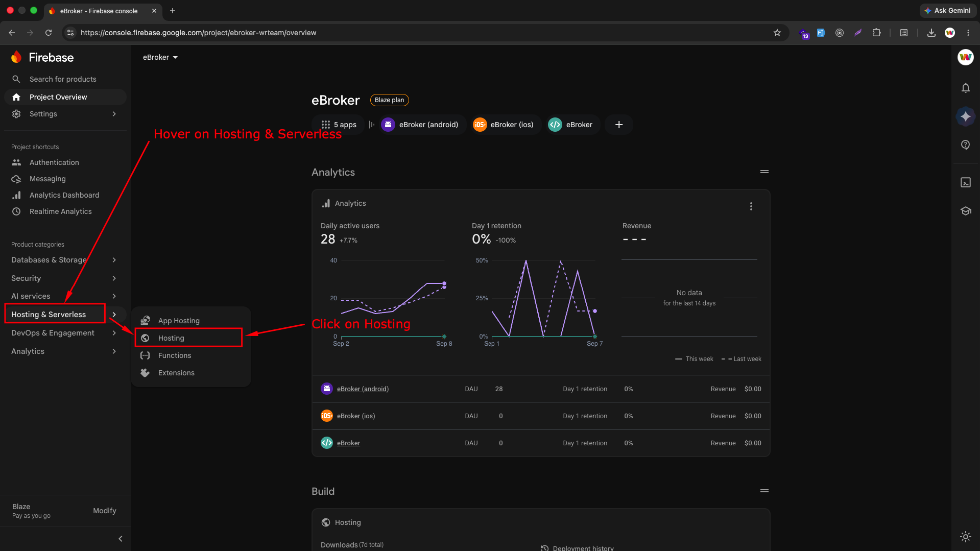Open the learning graduation cap icon
980x551 pixels.
(x=965, y=211)
